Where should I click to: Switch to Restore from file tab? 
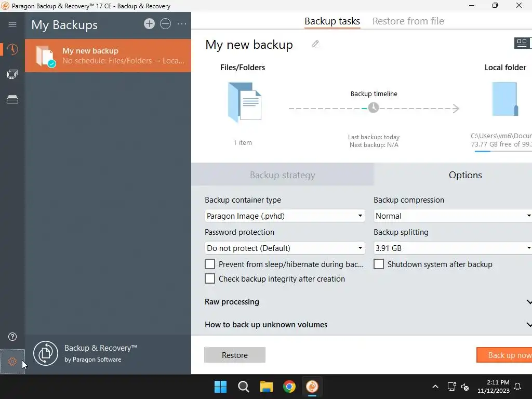[408, 21]
